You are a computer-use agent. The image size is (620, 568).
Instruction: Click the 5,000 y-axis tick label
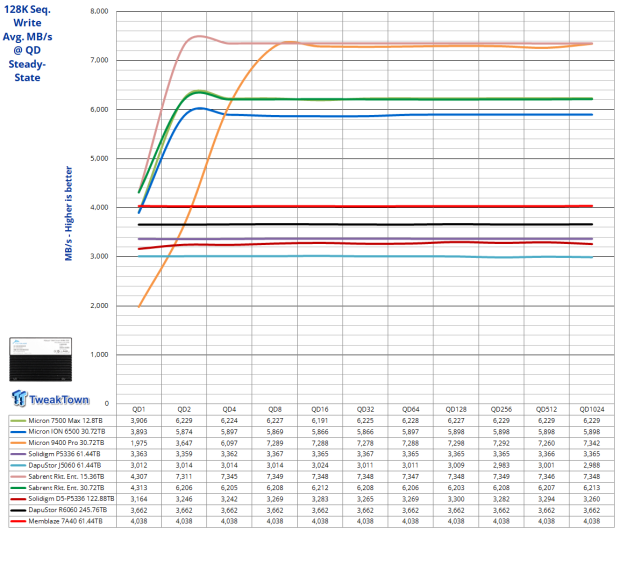[99, 159]
